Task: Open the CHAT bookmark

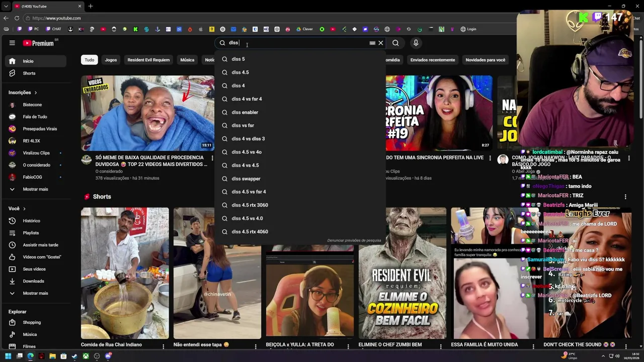Action: point(53,29)
